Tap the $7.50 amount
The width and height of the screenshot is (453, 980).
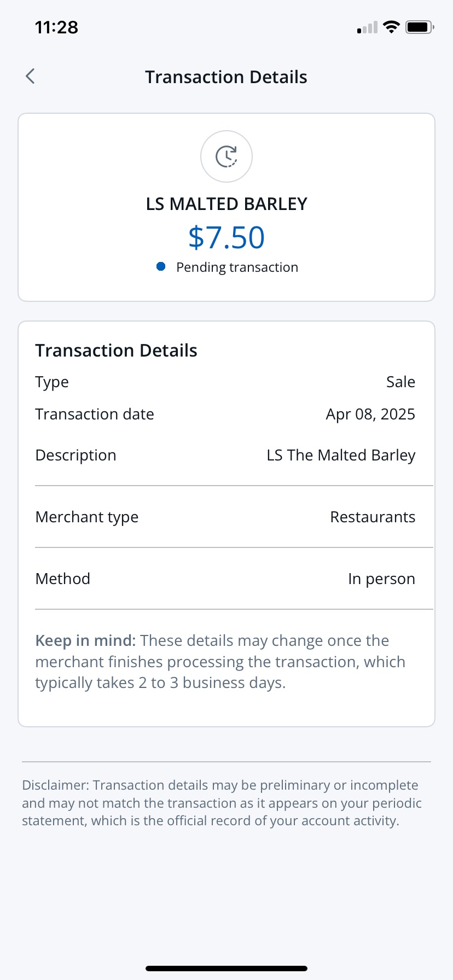tap(226, 237)
